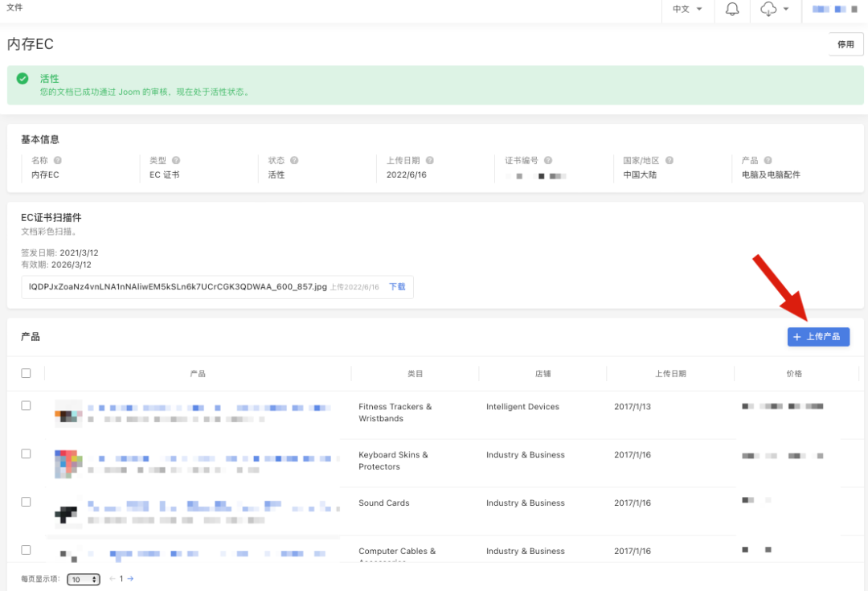Open the Keyboard Skins product thumbnail
This screenshot has height=591, width=868.
pos(68,464)
